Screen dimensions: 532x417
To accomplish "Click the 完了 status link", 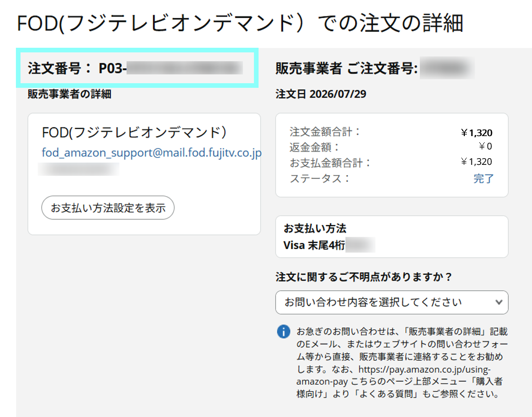I will [x=483, y=178].
